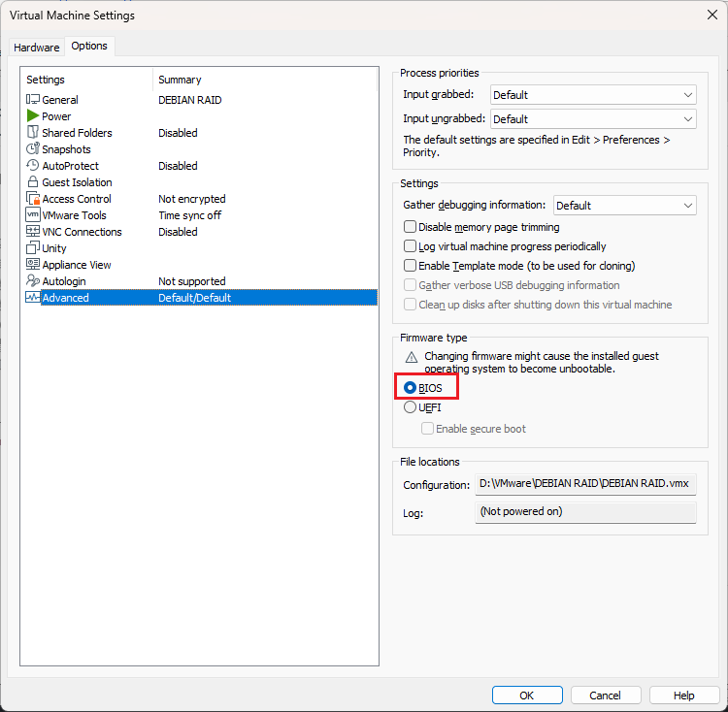
Task: Click the Configuration file path field
Action: [585, 484]
